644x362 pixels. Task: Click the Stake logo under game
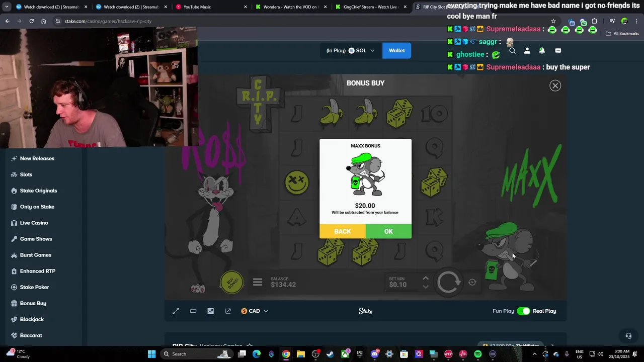click(365, 311)
